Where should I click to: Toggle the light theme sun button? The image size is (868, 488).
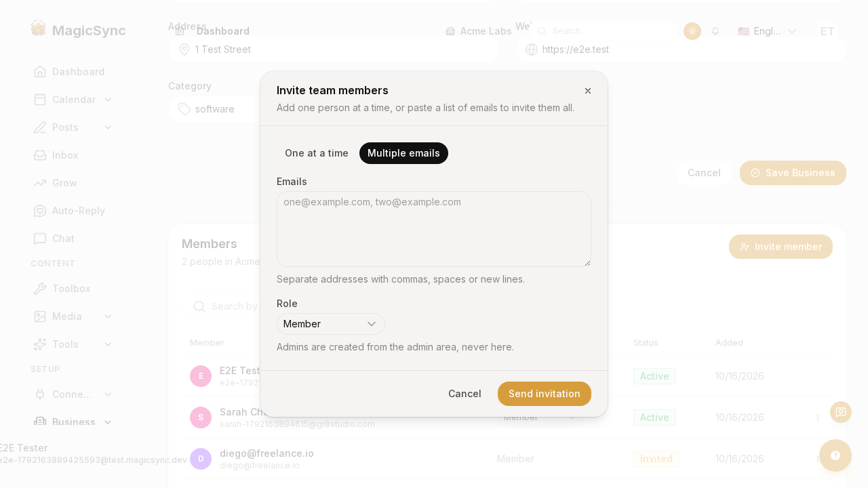(692, 31)
